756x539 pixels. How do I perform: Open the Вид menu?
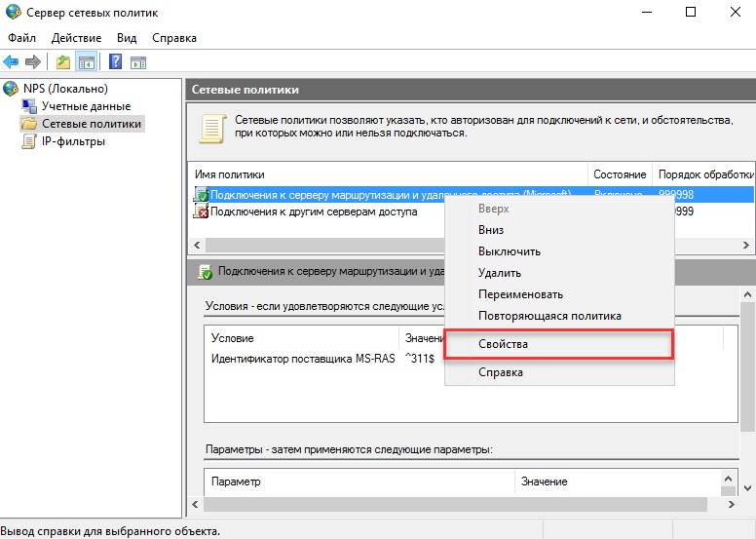point(127,38)
